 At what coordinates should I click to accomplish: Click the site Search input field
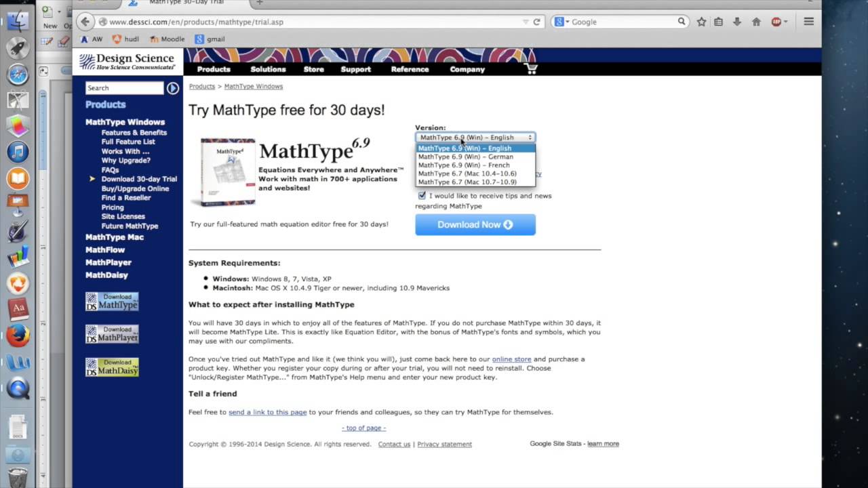(x=125, y=88)
